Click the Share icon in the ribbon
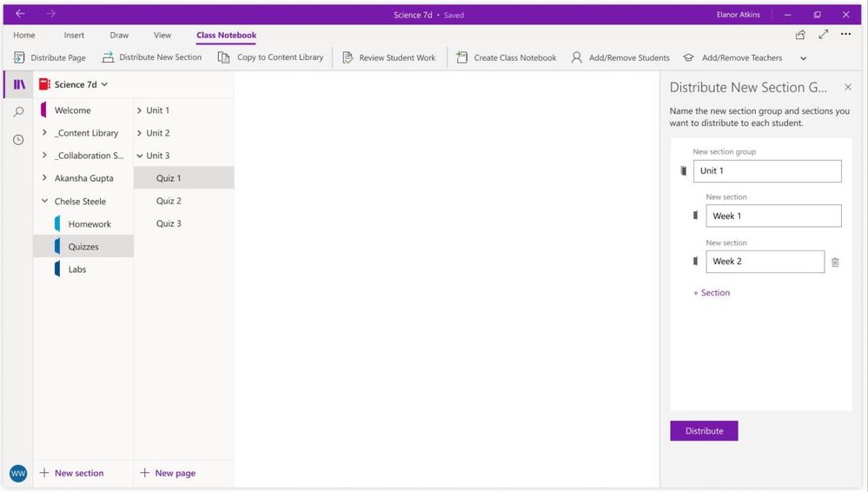Screen dimensions: 868x492 coord(800,35)
